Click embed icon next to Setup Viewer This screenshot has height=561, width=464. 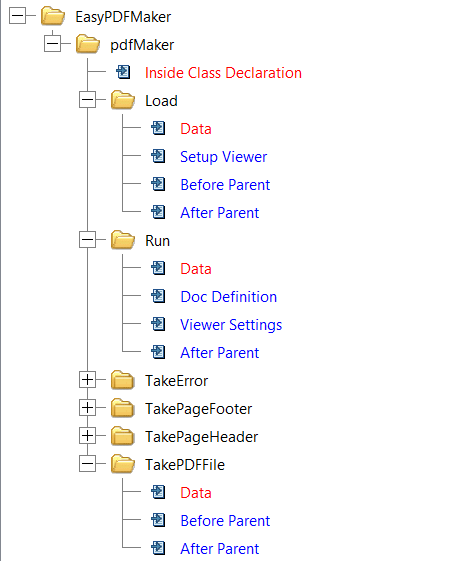[158, 157]
